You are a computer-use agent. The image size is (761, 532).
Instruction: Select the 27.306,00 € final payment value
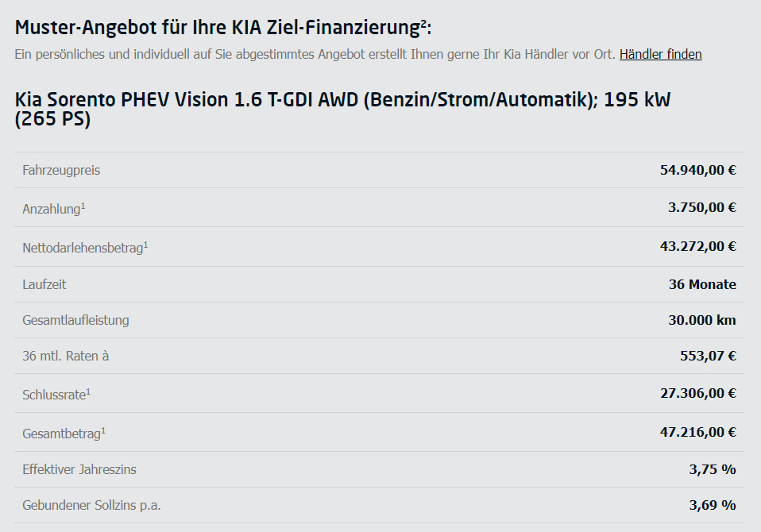[698, 393]
